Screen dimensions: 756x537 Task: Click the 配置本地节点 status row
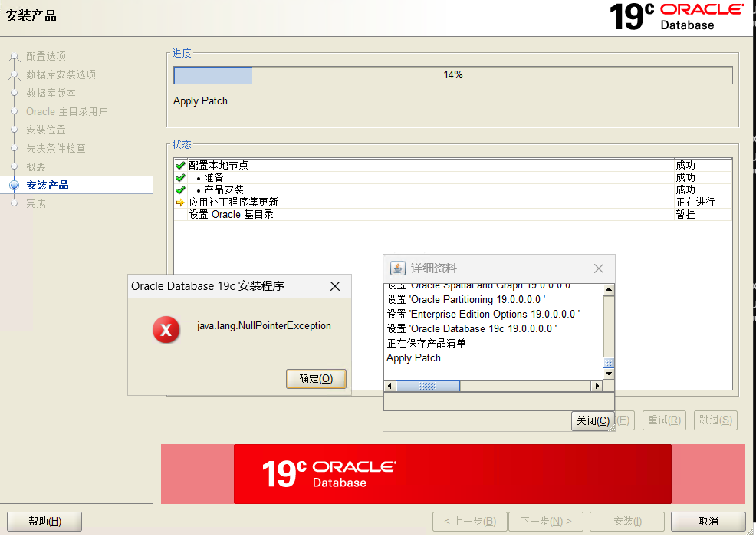pos(452,166)
